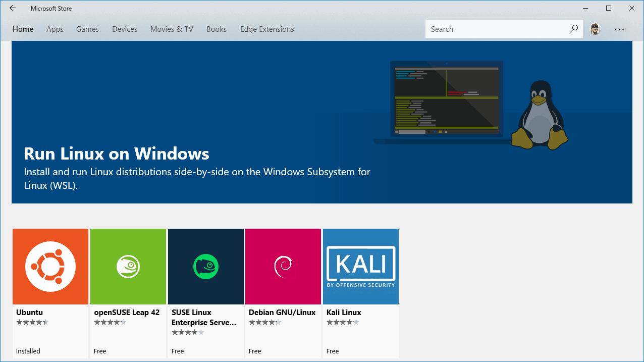
Task: Go to the Books category
Action: click(x=217, y=29)
